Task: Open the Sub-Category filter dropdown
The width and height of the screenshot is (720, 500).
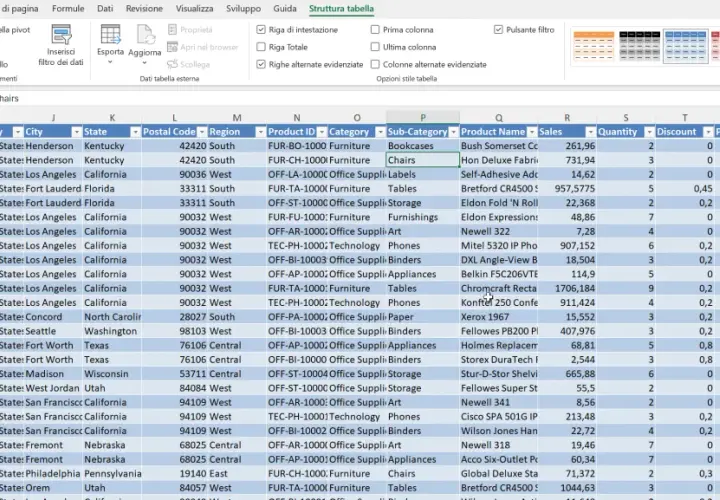Action: (x=453, y=132)
